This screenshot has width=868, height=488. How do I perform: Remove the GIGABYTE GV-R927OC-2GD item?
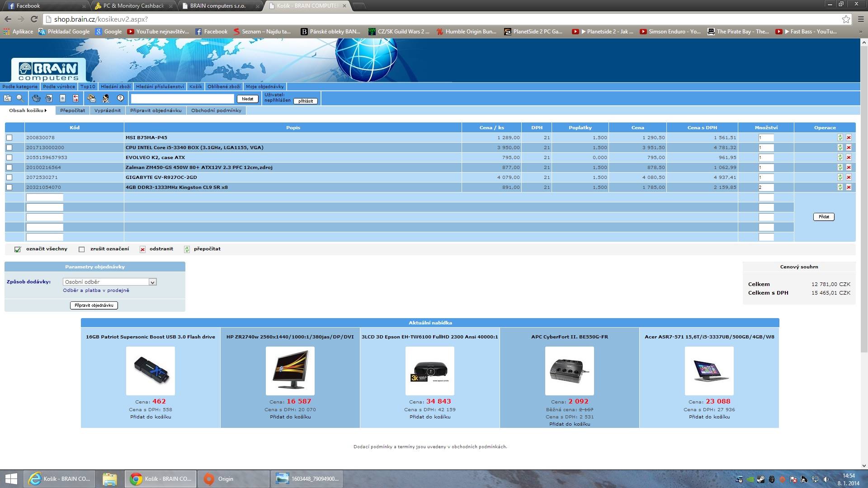849,178
